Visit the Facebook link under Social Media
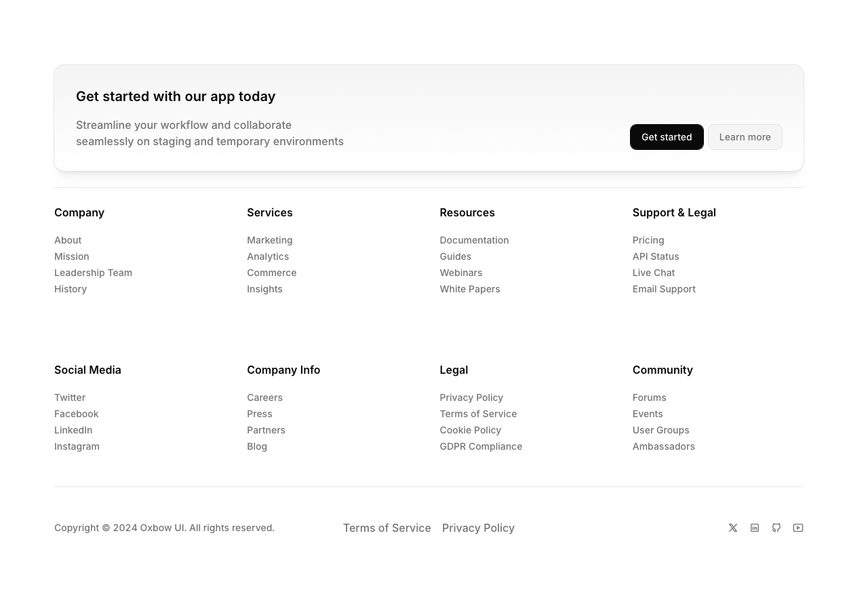 tap(76, 414)
